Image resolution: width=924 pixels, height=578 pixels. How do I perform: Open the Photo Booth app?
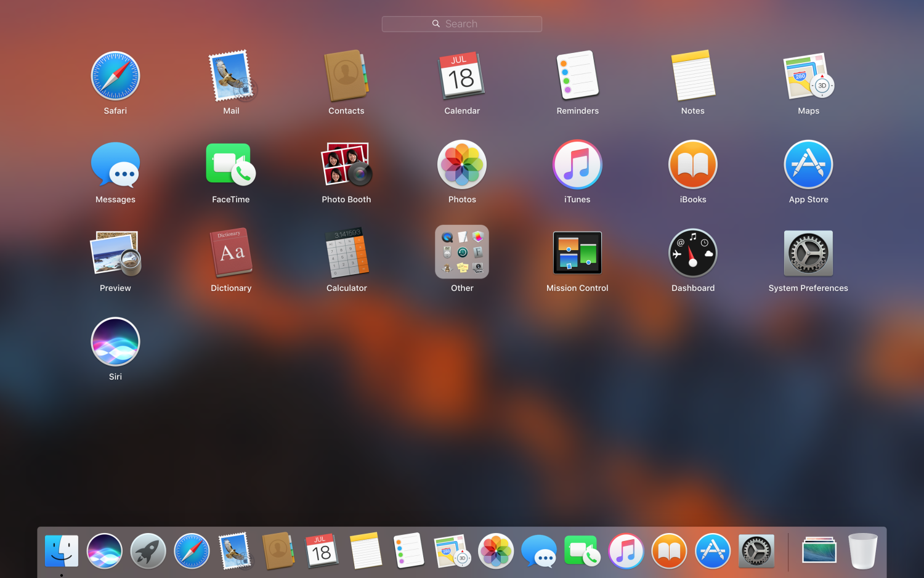pyautogui.click(x=346, y=165)
